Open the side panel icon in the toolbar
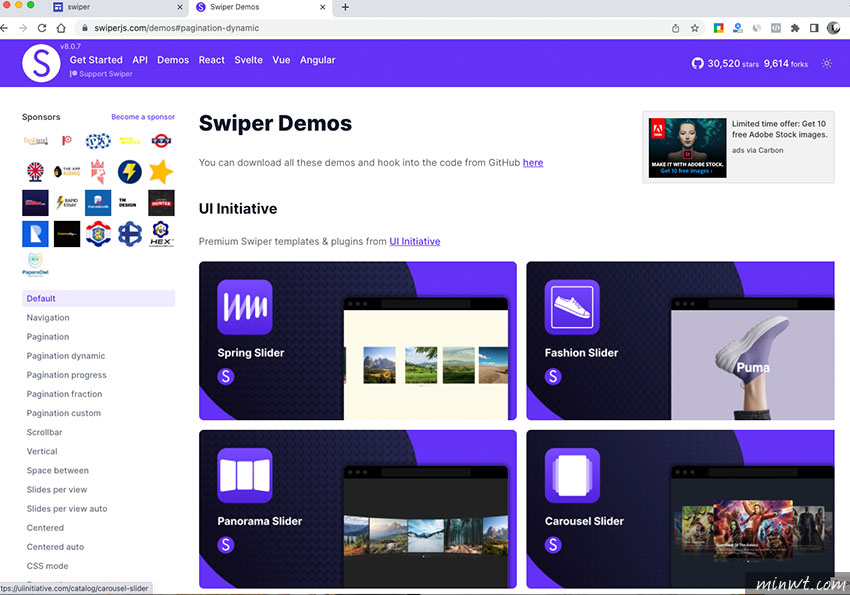This screenshot has width=850, height=595. [x=814, y=28]
